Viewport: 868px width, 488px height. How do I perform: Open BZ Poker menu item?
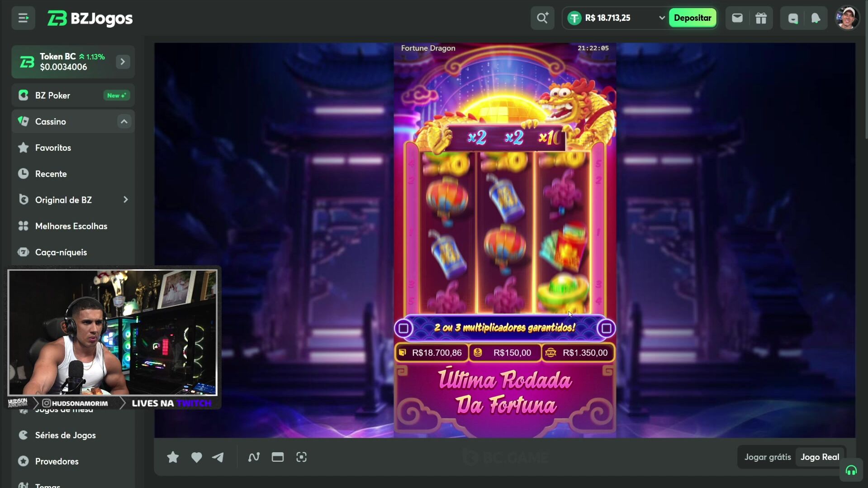point(73,95)
